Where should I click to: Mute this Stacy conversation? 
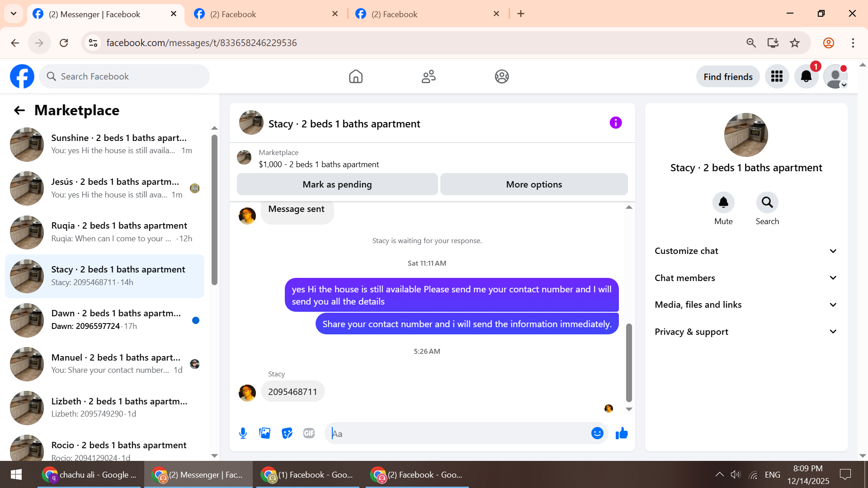pyautogui.click(x=723, y=203)
